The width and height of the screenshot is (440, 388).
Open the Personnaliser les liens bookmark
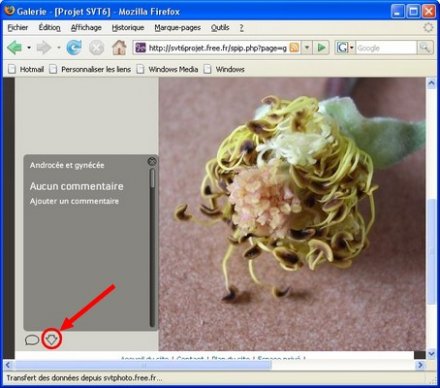pos(90,69)
